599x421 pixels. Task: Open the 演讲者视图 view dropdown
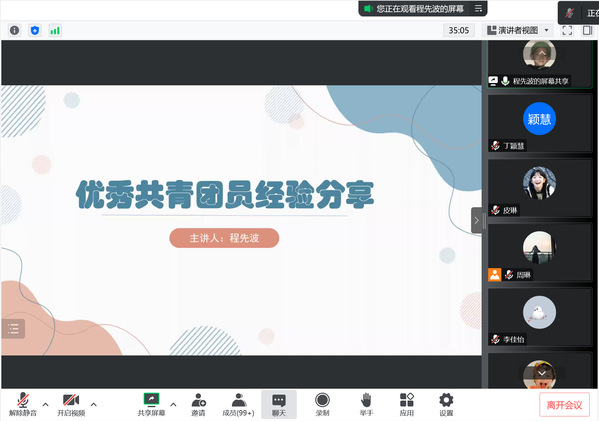click(518, 30)
